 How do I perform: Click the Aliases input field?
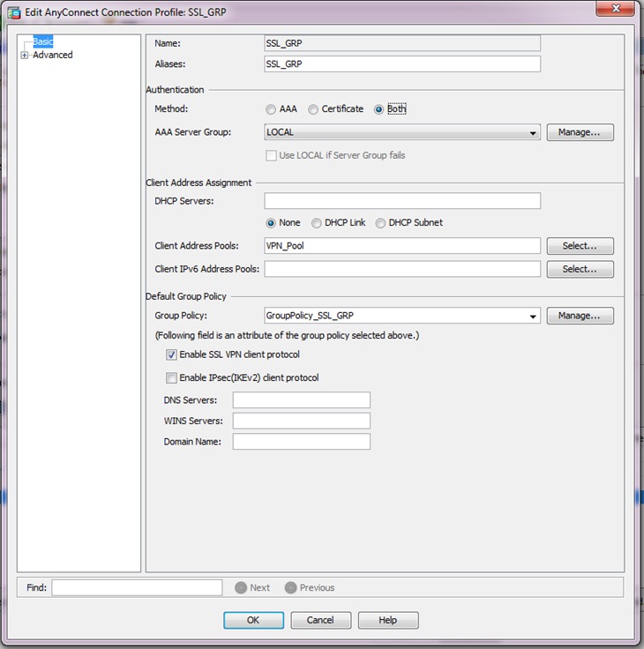pos(402,64)
